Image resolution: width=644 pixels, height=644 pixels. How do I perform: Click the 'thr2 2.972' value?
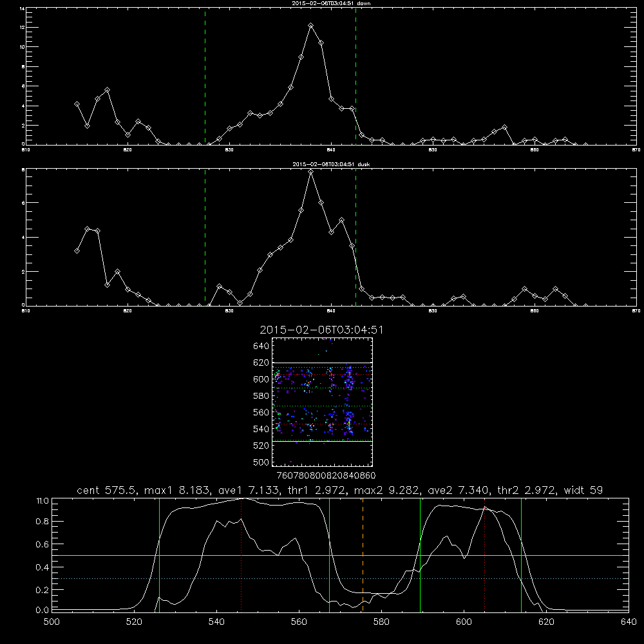click(527, 490)
